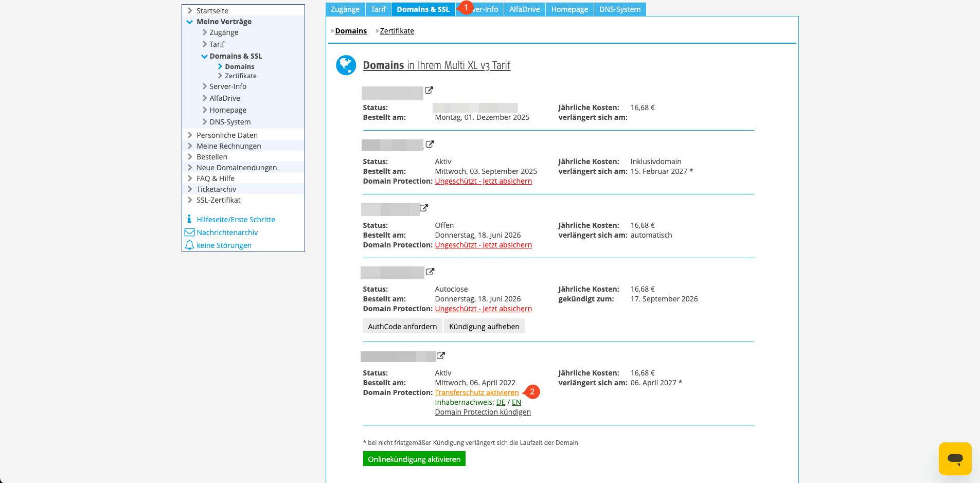980x483 pixels.
Task: Expand Homepage chevron in sidebar
Action: tap(205, 110)
